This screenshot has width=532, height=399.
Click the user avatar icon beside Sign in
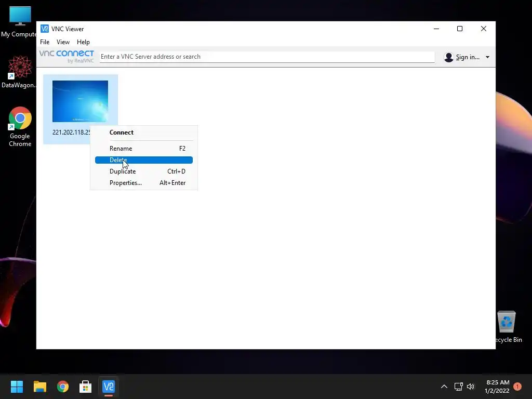click(448, 57)
